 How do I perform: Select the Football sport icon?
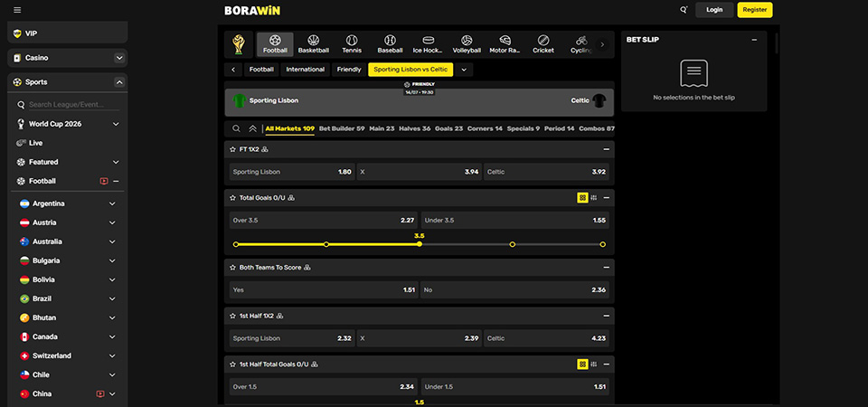(x=275, y=44)
